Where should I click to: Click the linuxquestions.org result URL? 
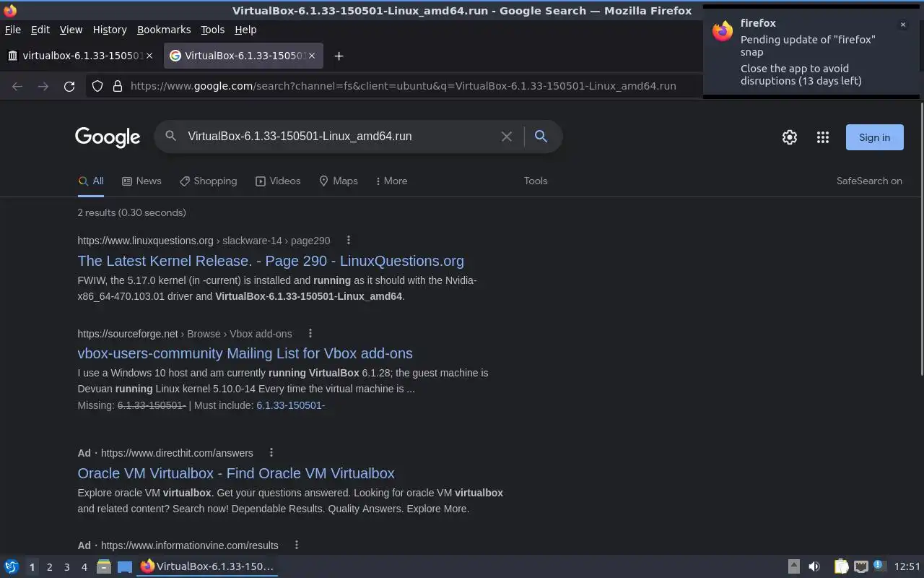click(x=204, y=241)
